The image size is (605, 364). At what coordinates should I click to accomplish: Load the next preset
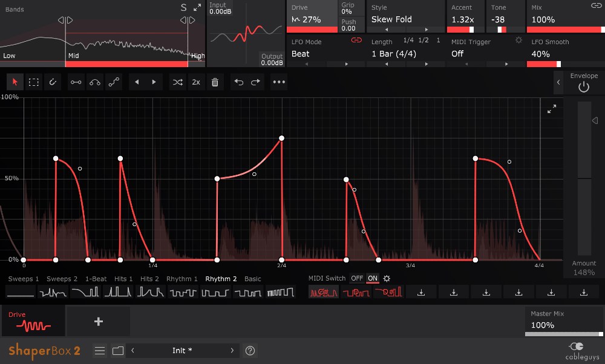click(232, 351)
